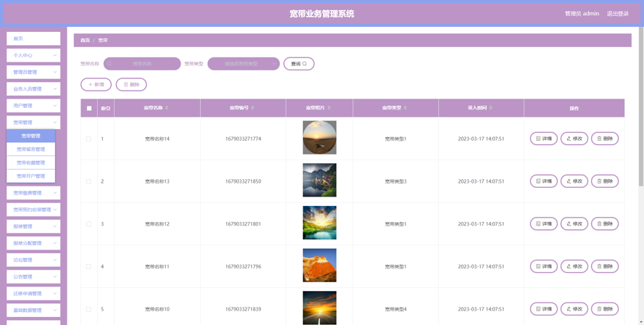
Task: Click the number 1679033271850 cell
Action: coord(243,181)
